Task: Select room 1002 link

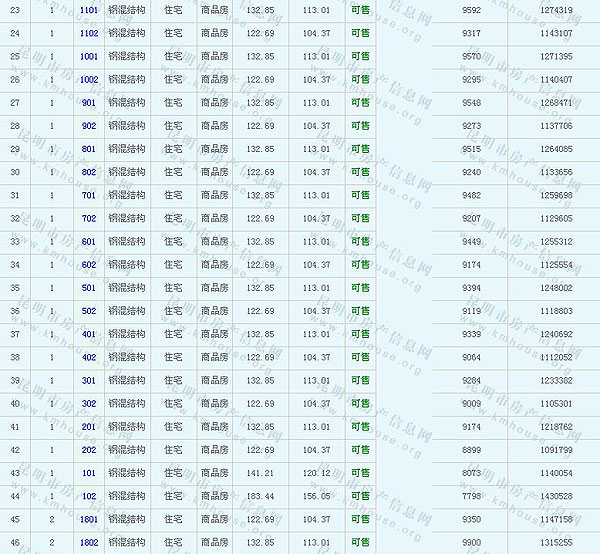Action: pyautogui.click(x=89, y=79)
